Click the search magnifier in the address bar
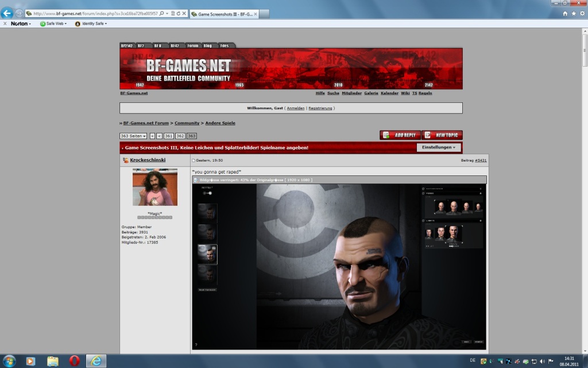 coord(161,14)
